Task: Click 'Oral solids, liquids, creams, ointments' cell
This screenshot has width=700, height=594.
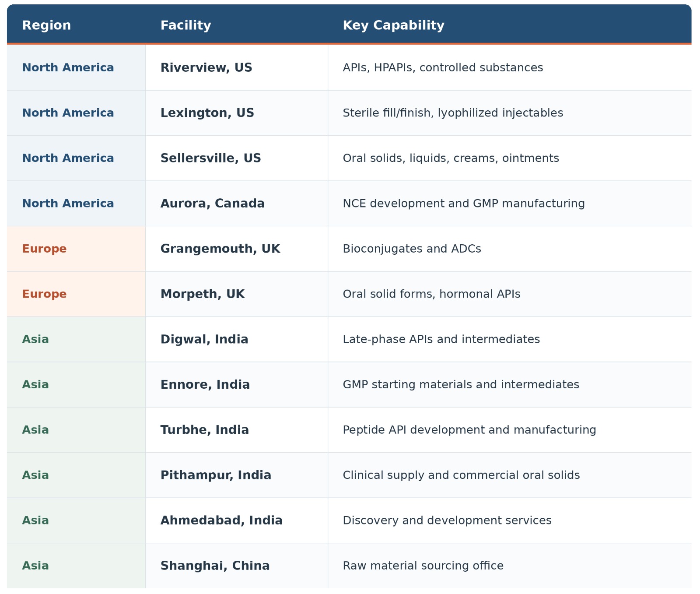Action: pyautogui.click(x=510, y=158)
